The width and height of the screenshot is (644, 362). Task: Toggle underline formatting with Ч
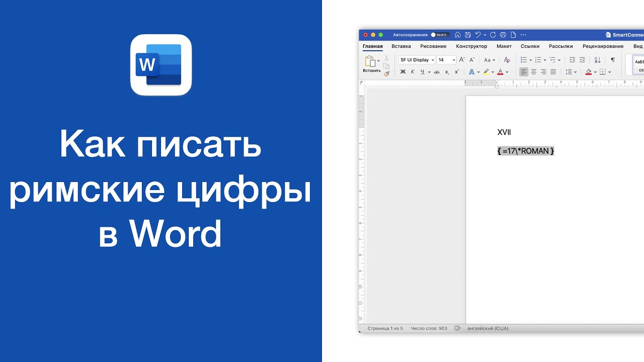[x=423, y=72]
